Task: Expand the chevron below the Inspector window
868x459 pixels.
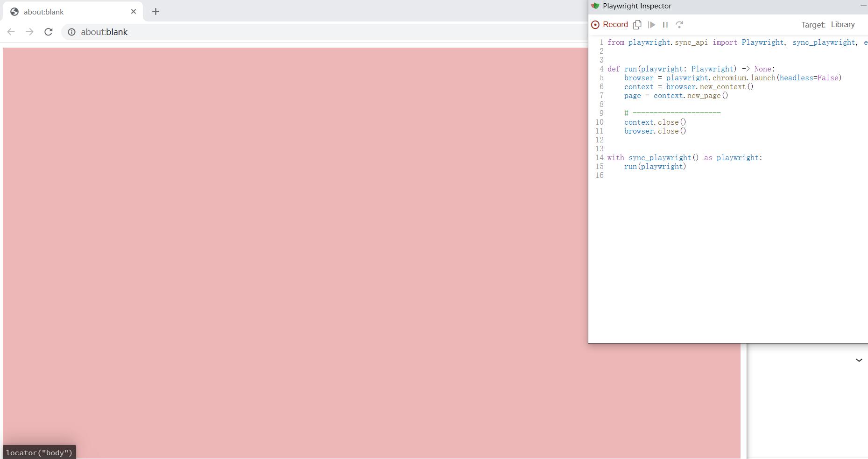Action: tap(859, 360)
